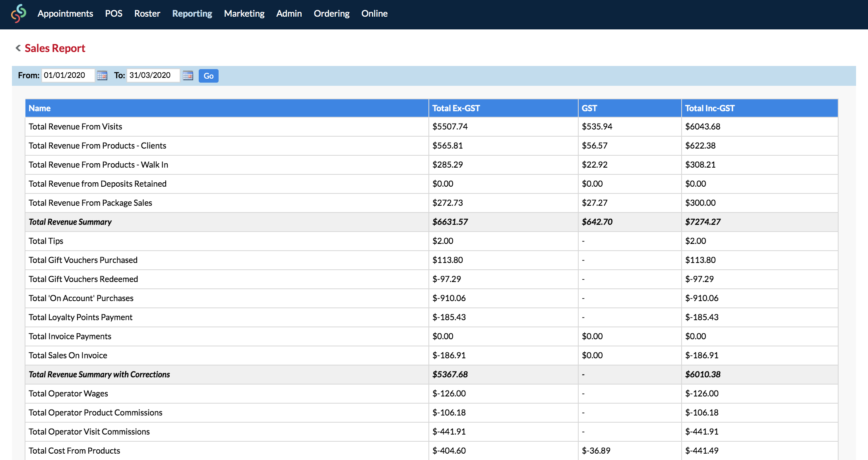Screen dimensions: 868x460
Task: Open the From date calendar picker
Action: click(x=102, y=75)
